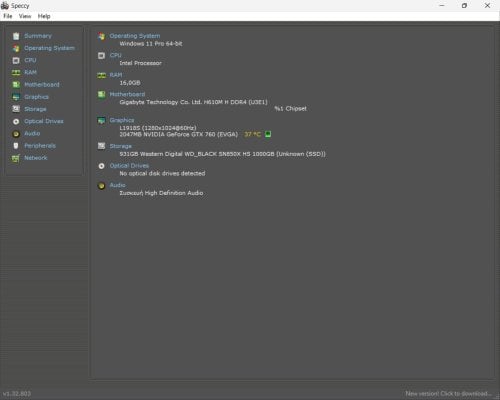500x400 pixels.
Task: Open the File menu
Action: click(8, 16)
